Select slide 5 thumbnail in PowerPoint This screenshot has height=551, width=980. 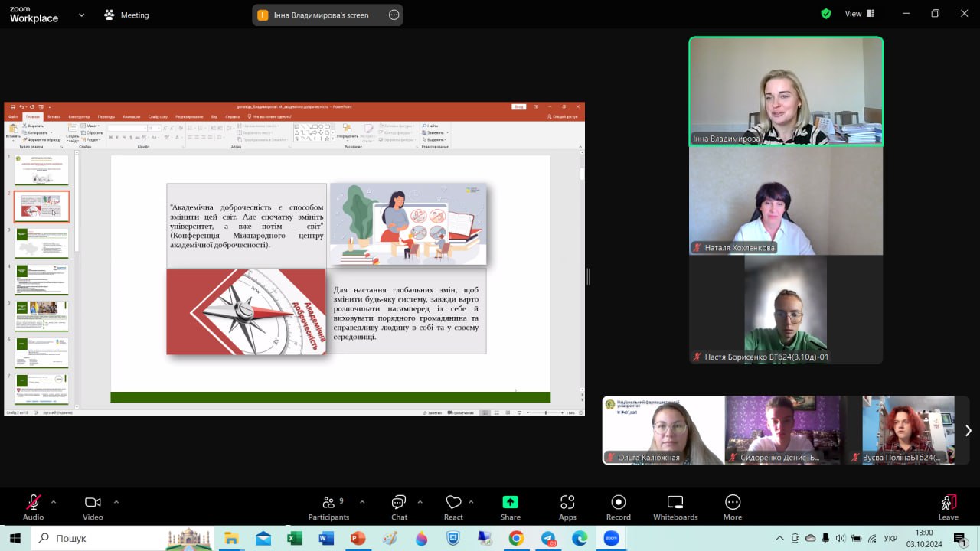(41, 316)
